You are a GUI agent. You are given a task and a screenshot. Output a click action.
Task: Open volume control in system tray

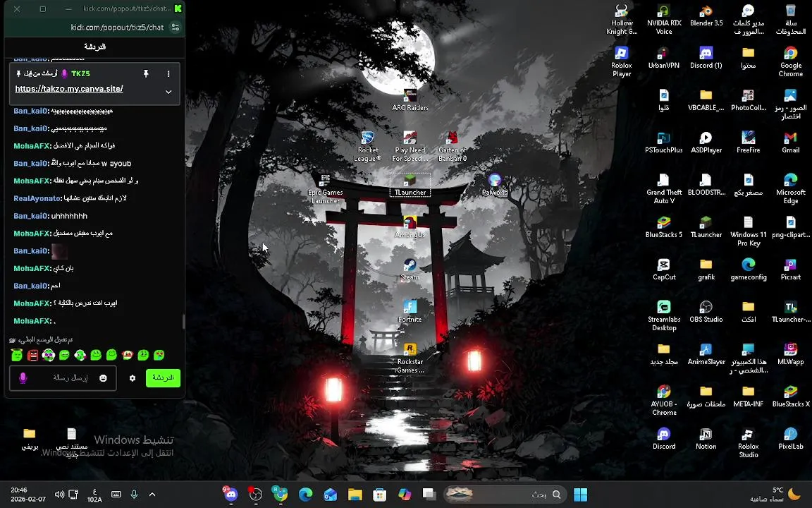pyautogui.click(x=59, y=495)
